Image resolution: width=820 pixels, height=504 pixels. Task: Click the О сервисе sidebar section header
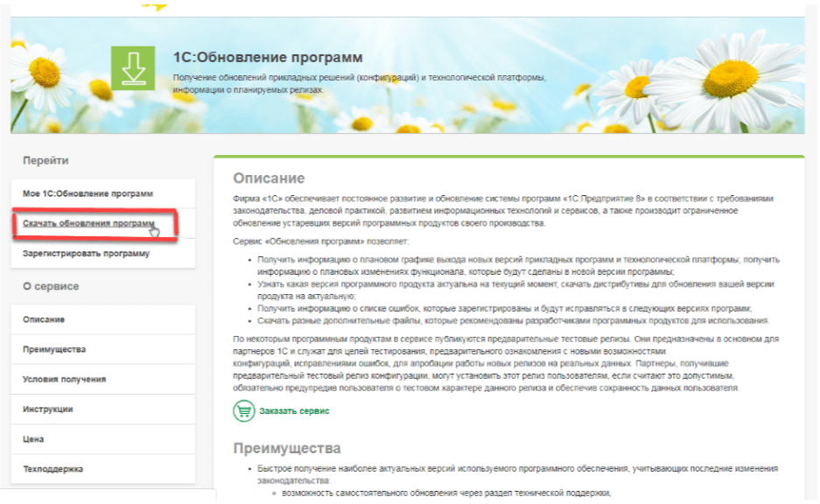click(x=51, y=286)
